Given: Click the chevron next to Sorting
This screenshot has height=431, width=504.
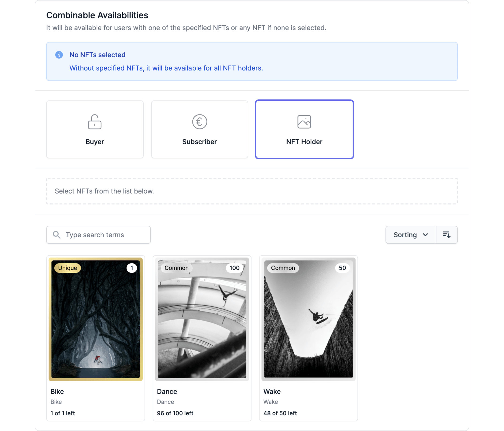Looking at the screenshot, I should 425,234.
